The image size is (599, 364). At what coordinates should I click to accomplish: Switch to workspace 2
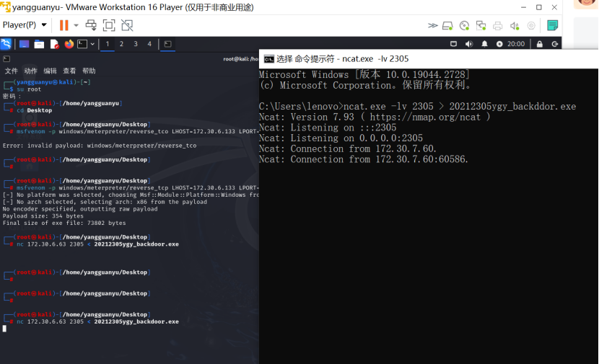pyautogui.click(x=121, y=44)
